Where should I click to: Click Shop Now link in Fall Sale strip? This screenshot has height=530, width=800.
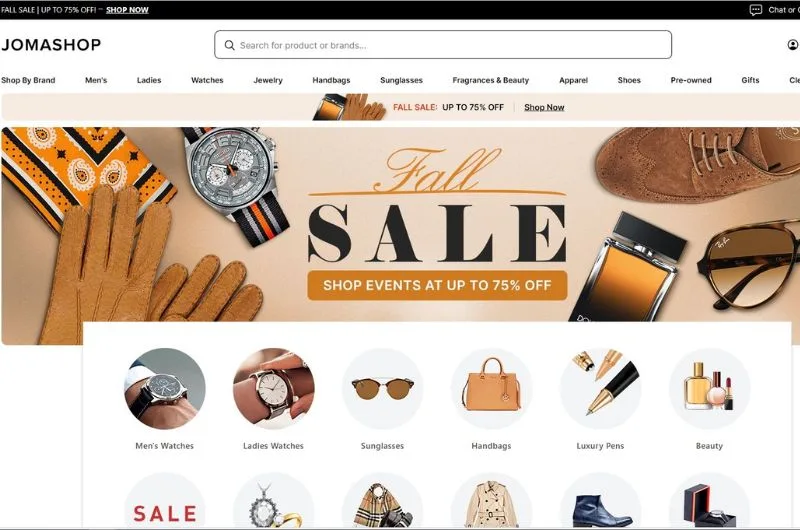544,107
